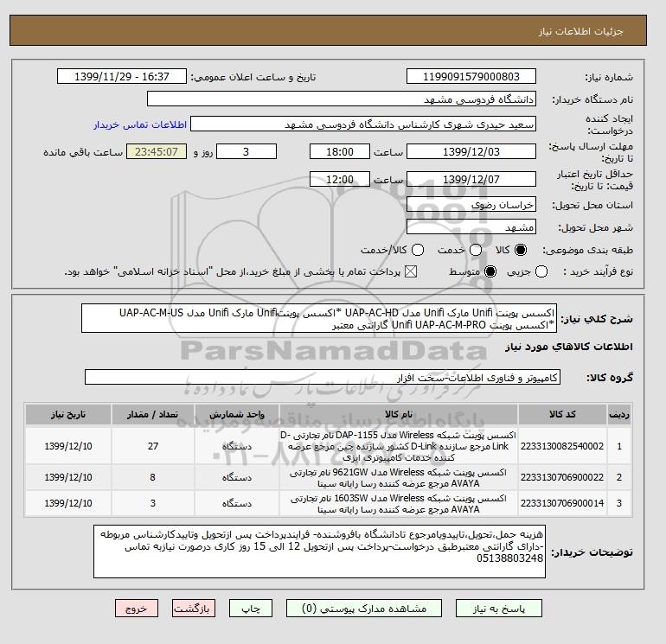
Task: Click unit cell دستگاه in row 3
Action: pyautogui.click(x=237, y=503)
